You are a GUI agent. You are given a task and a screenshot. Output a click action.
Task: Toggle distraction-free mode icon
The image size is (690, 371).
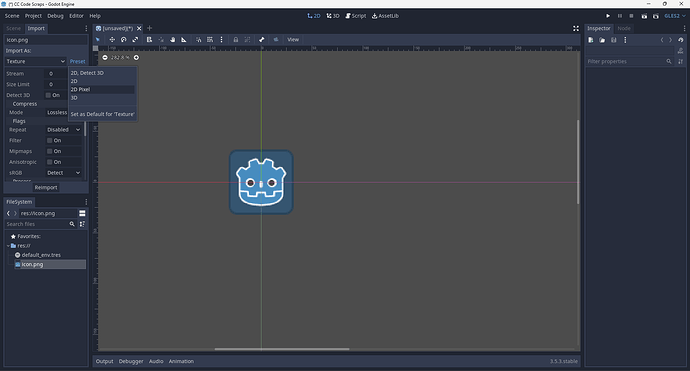[x=576, y=28]
